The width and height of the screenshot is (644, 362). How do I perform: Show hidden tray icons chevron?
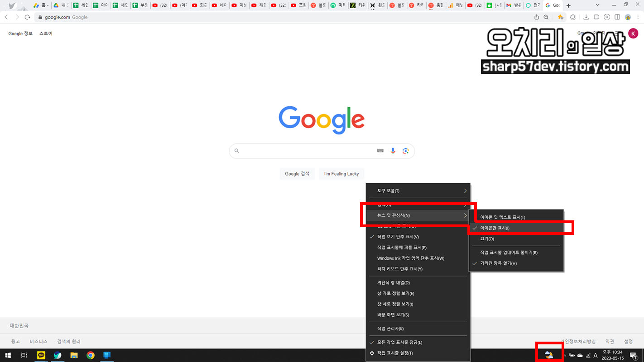tap(564, 356)
